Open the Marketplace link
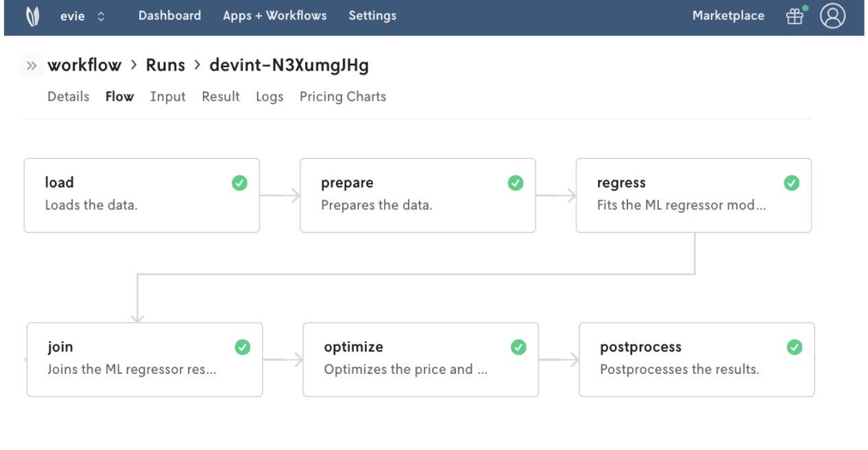Image resolution: width=868 pixels, height=450 pixels. [x=728, y=16]
